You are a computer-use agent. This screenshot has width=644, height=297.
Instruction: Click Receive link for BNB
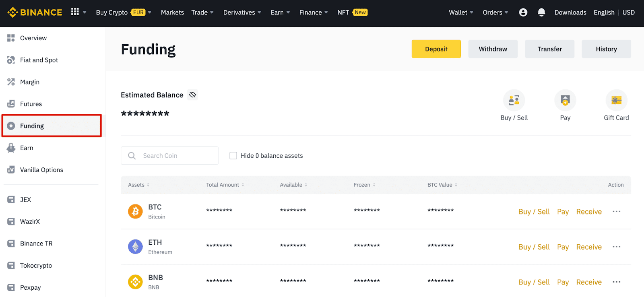[x=589, y=282]
